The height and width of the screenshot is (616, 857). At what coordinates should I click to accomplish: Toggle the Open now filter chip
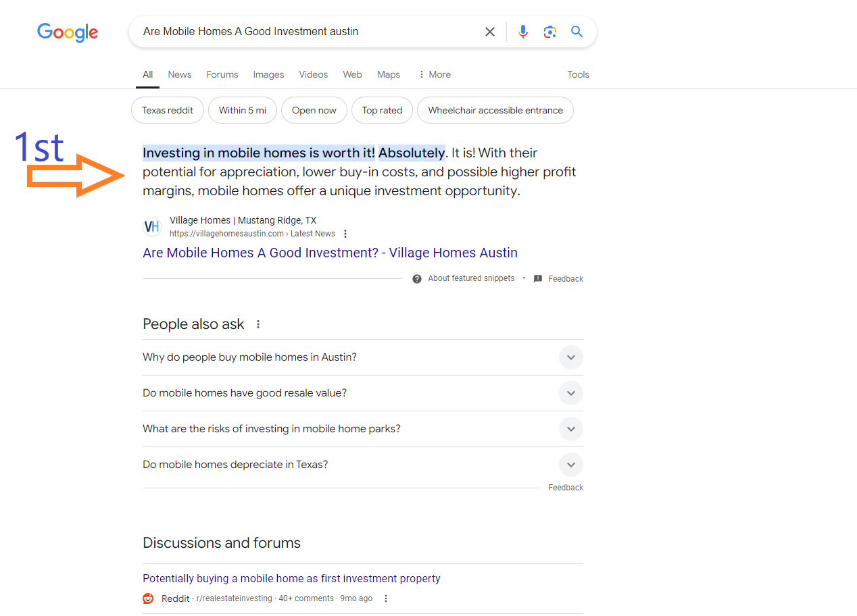[314, 110]
